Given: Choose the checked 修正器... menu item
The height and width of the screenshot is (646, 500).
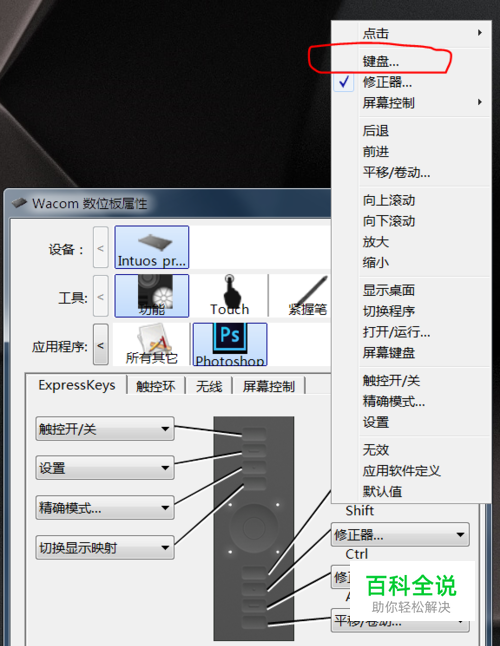Looking at the screenshot, I should [411, 82].
